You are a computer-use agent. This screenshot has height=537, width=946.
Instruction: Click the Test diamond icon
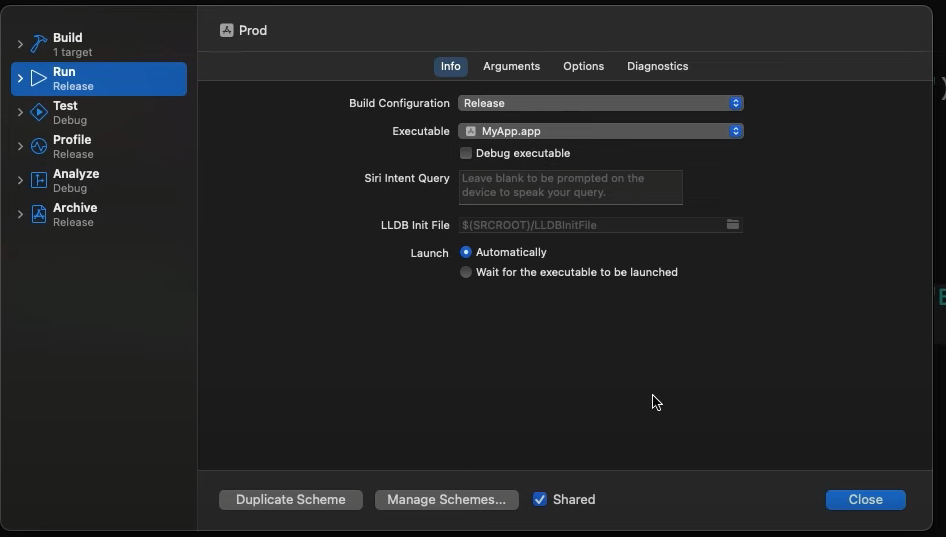pos(39,112)
